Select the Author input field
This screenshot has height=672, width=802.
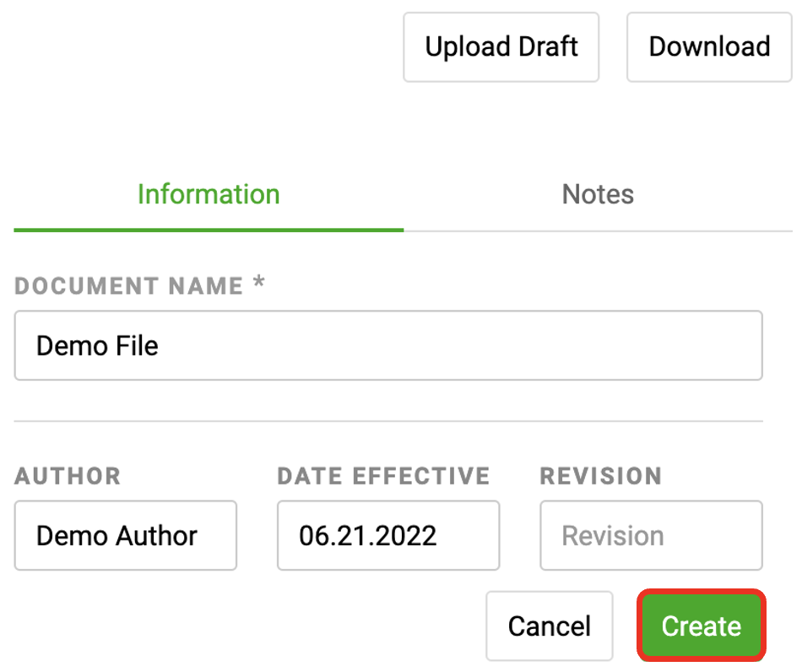point(125,535)
